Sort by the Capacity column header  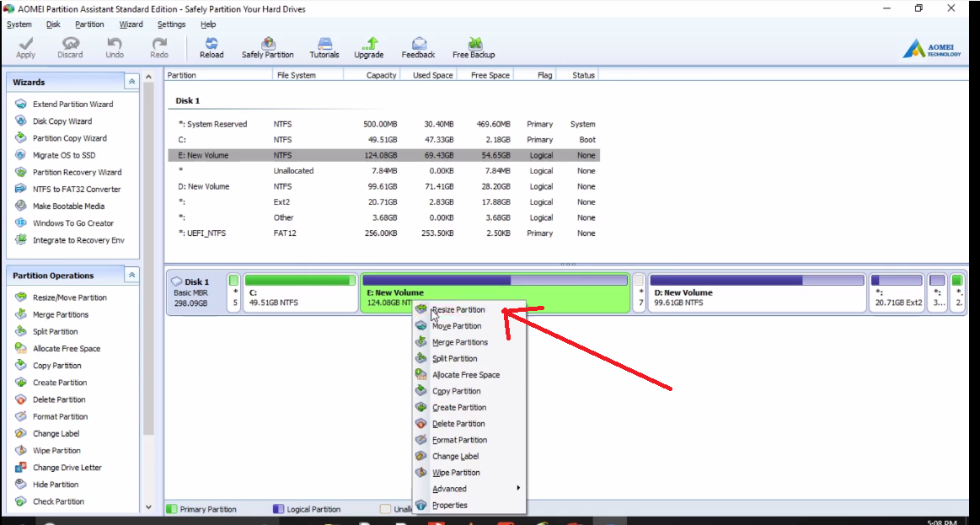tap(372, 75)
